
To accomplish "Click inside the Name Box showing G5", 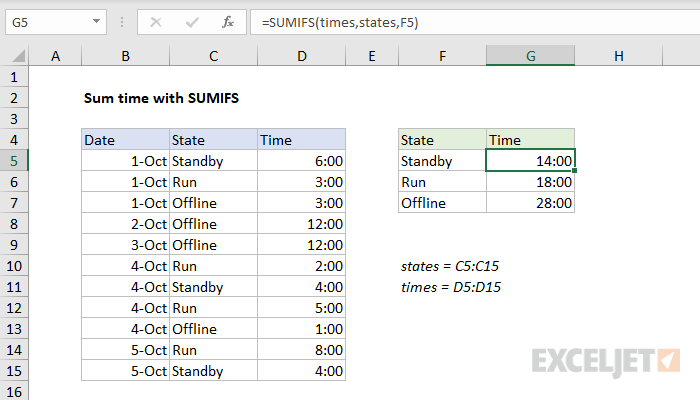I will click(48, 22).
